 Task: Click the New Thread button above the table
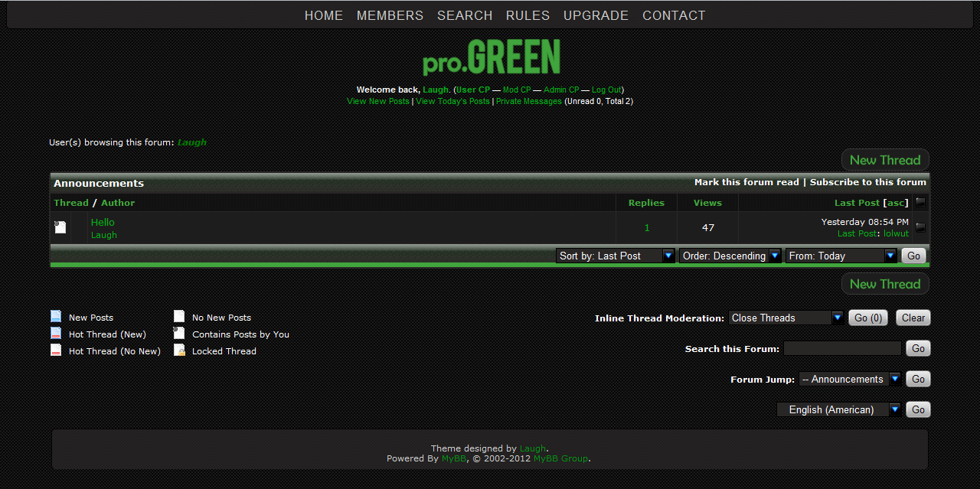885,160
